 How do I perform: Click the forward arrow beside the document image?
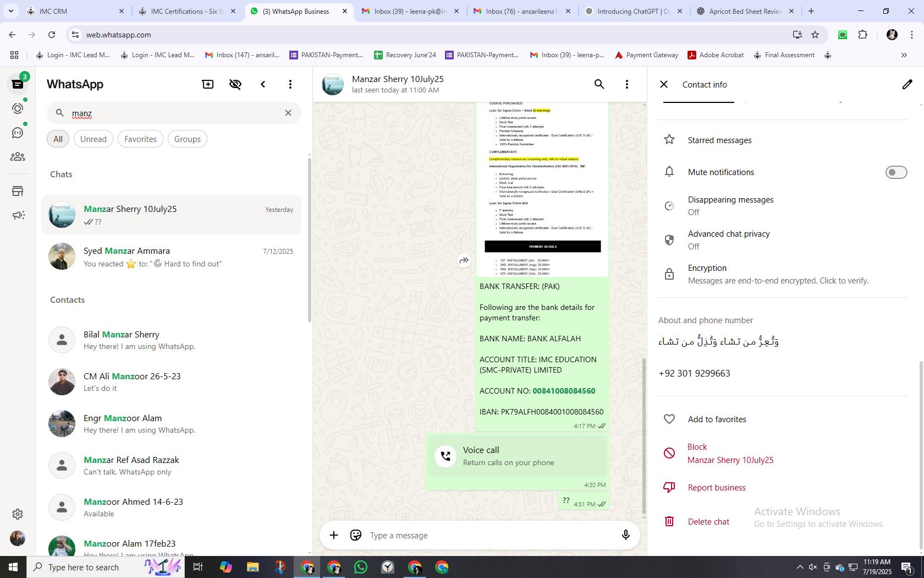pyautogui.click(x=464, y=260)
